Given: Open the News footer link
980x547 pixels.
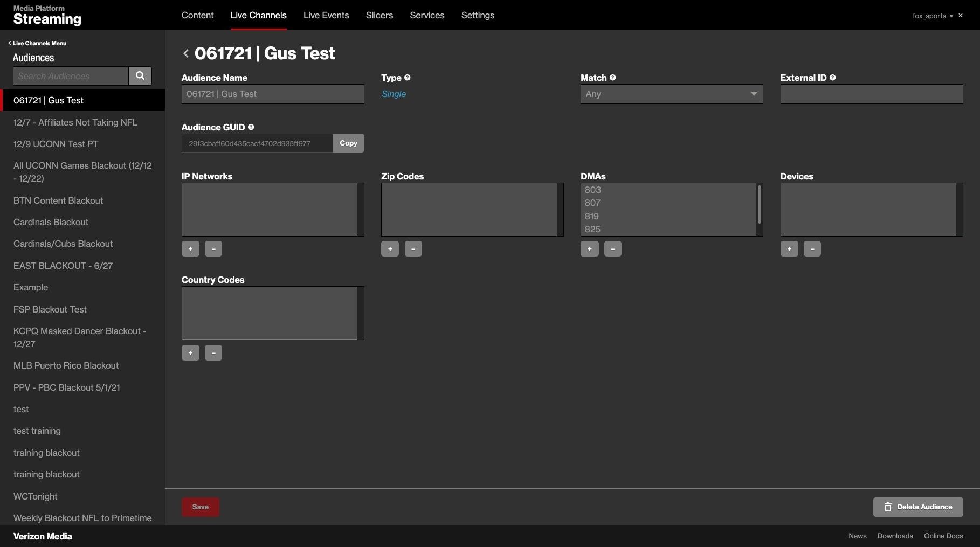Looking at the screenshot, I should [858, 536].
